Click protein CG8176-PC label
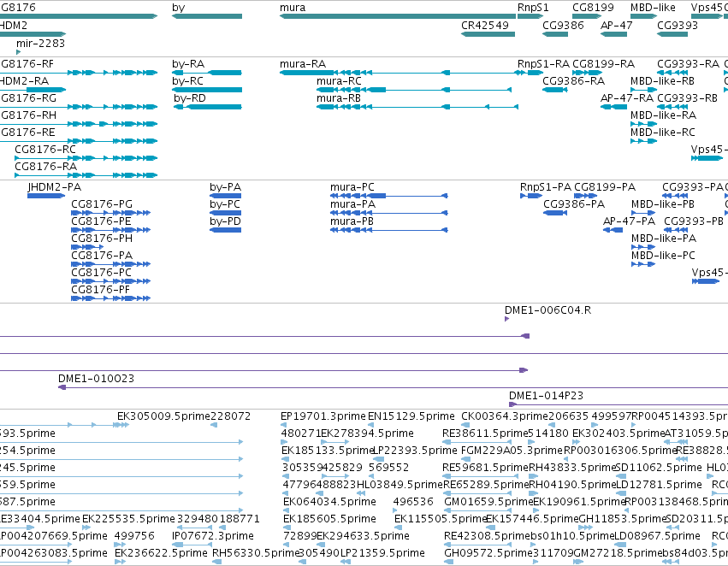 (x=101, y=274)
